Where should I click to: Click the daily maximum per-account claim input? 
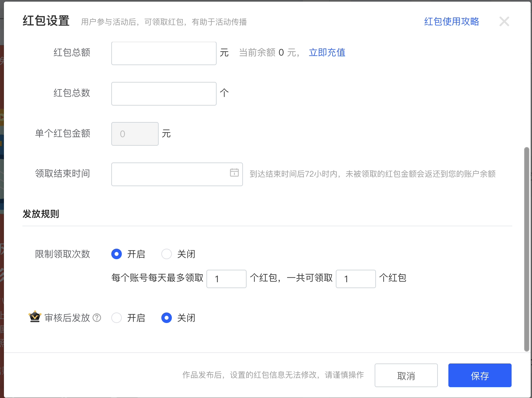(226, 279)
